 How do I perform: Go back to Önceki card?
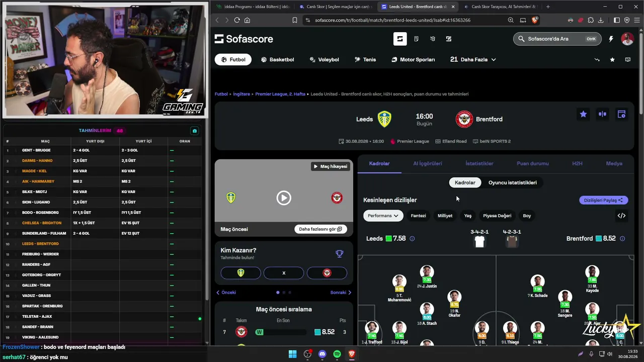[226, 292]
